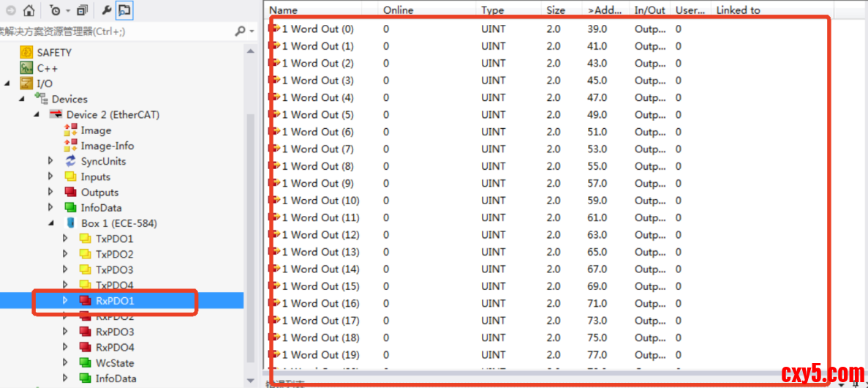Open the pending changes filter clock icon
Image resolution: width=868 pixels, height=388 pixels.
[55, 10]
